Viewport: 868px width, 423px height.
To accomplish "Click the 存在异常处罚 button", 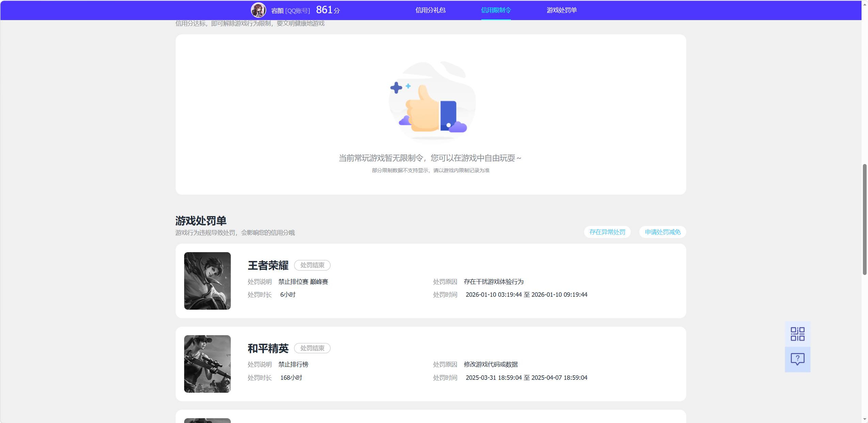I will (607, 232).
